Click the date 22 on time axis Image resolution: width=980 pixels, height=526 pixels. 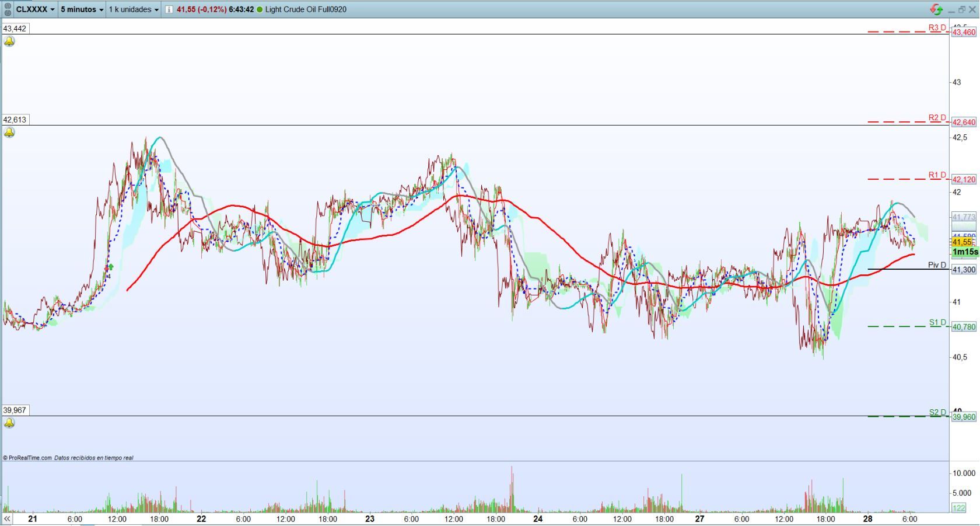pos(201,518)
